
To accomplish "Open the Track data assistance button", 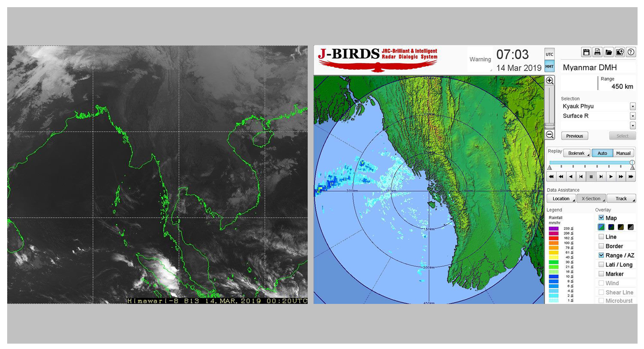I will click(x=621, y=199).
